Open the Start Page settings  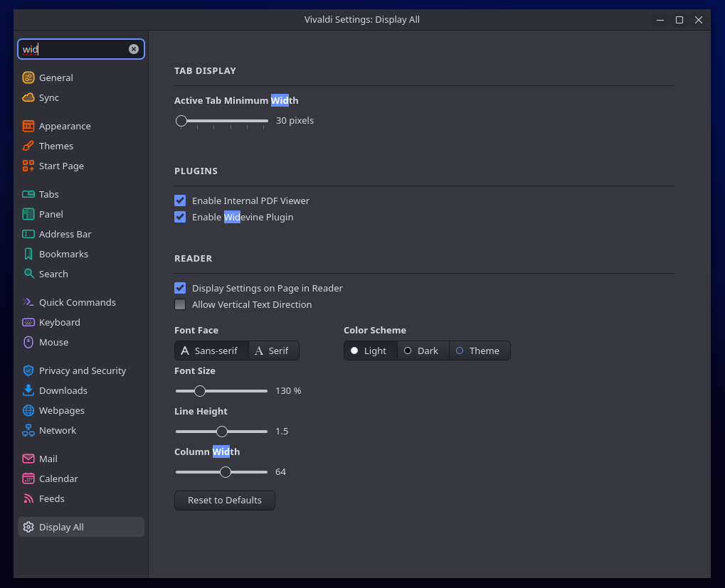(x=81, y=166)
